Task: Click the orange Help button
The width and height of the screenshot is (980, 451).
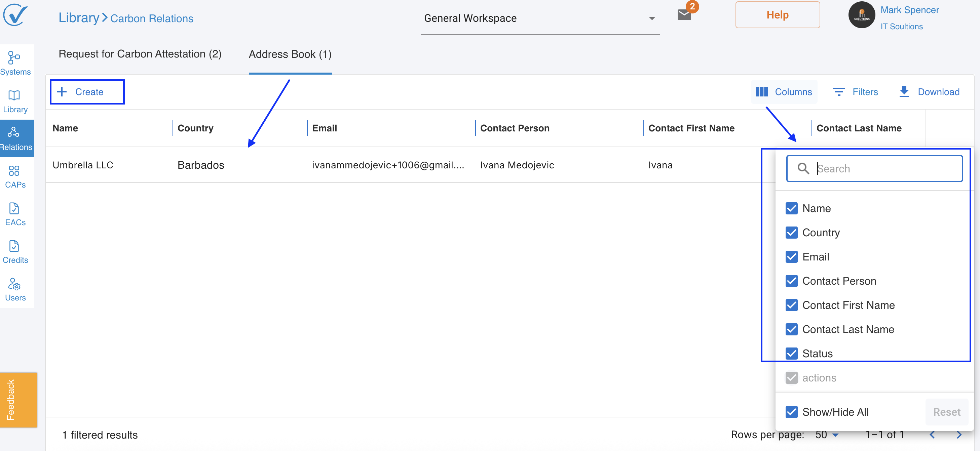Action: (777, 15)
